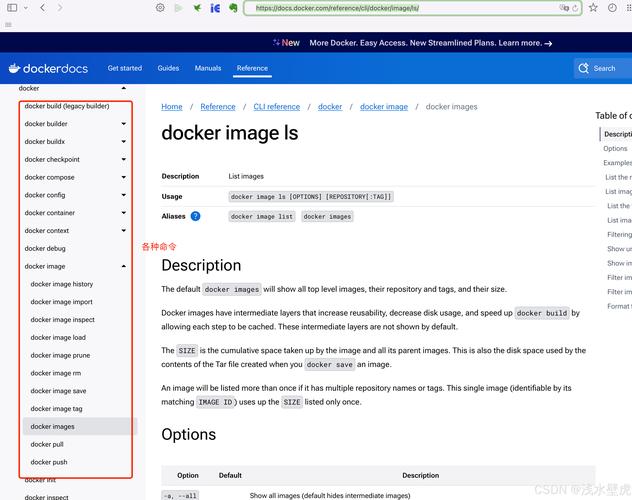Click the Evernote elephant extension icon
Screen dimensions: 632x500
click(x=233, y=8)
